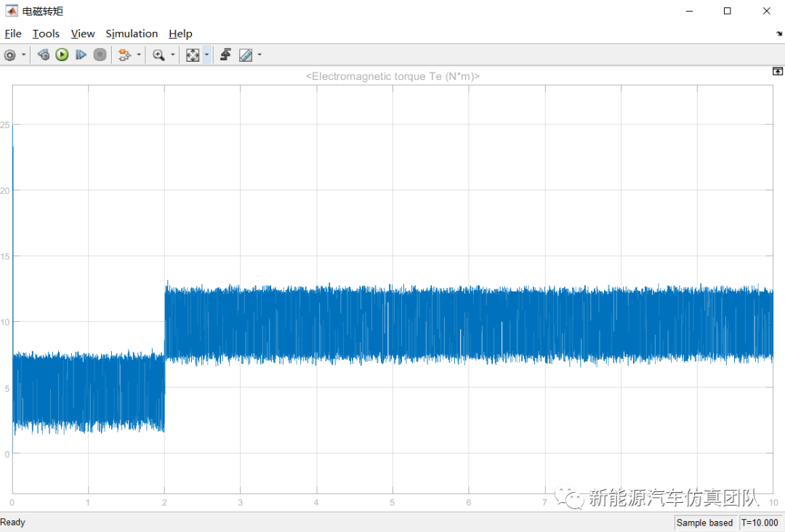Click the maximize axes icon above the plot

pos(778,71)
